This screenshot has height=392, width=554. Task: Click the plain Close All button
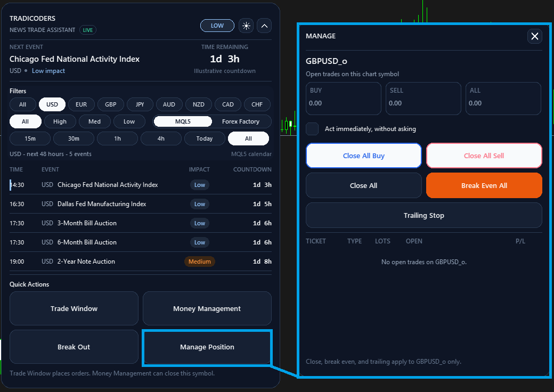(364, 186)
